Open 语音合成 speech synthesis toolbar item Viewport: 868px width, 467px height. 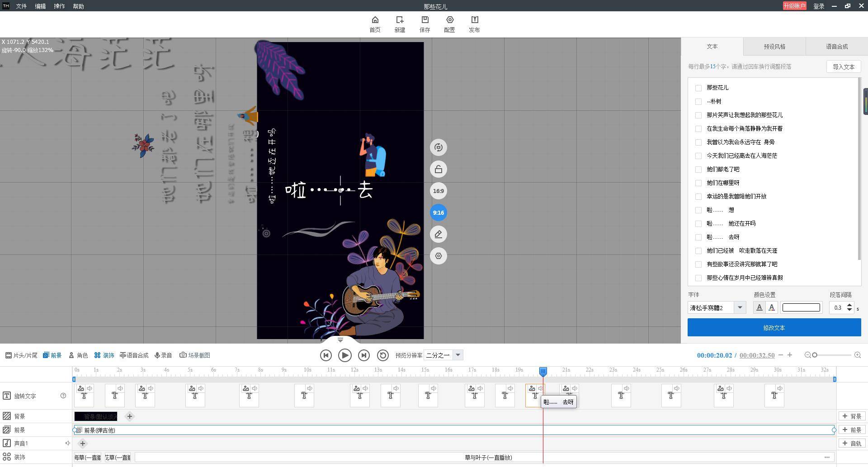(134, 355)
